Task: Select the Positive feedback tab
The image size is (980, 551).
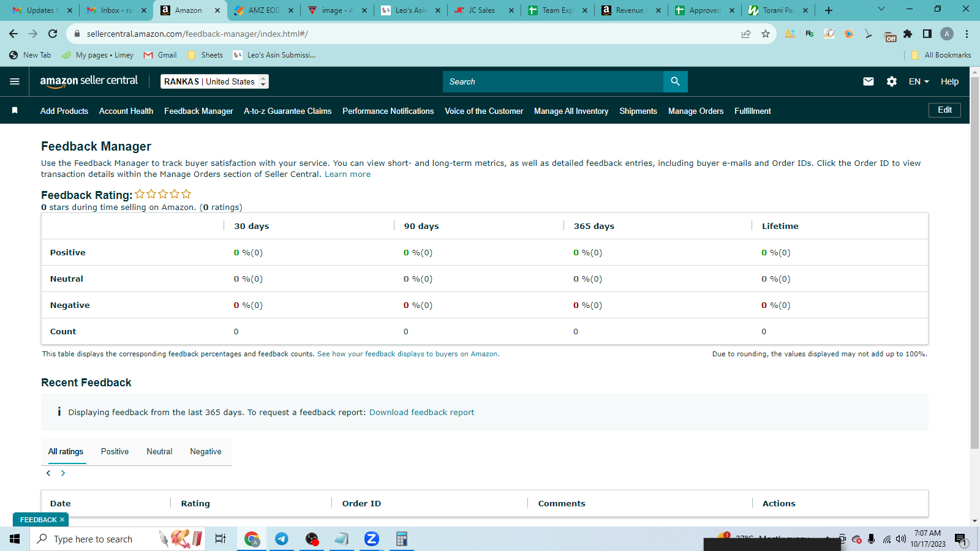Action: click(x=115, y=452)
